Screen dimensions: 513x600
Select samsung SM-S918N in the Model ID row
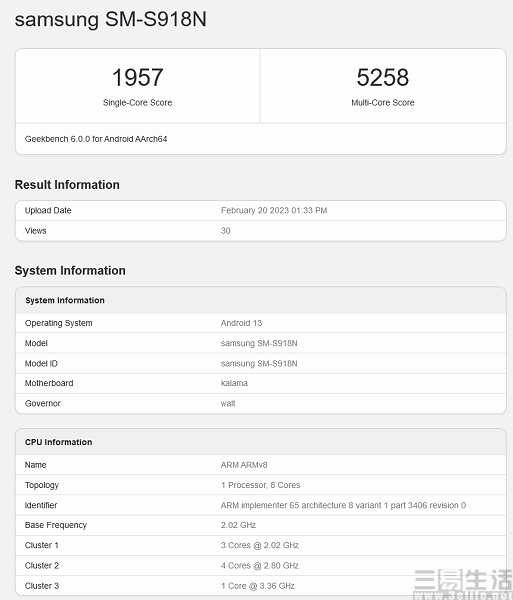tap(259, 364)
